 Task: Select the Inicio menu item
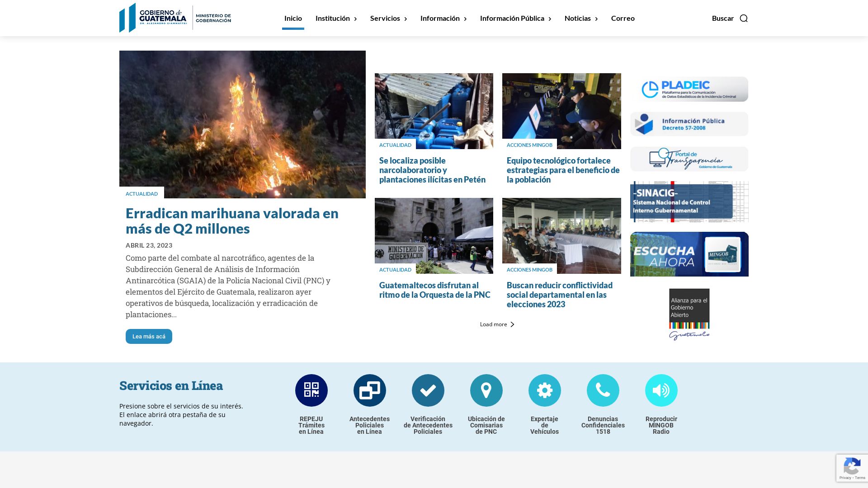pyautogui.click(x=293, y=18)
